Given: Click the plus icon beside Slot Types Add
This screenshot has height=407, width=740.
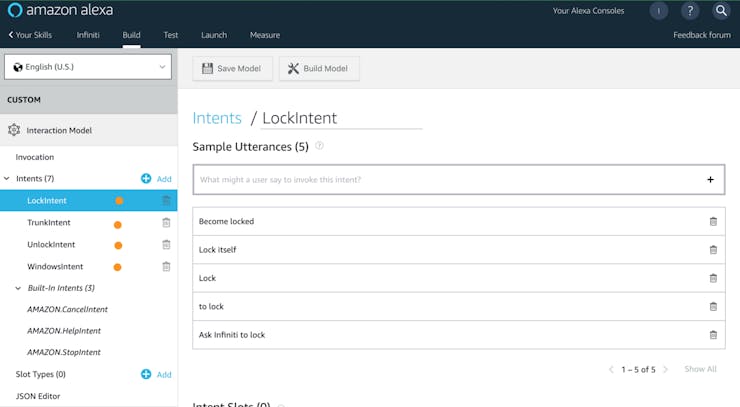Looking at the screenshot, I should click(146, 374).
